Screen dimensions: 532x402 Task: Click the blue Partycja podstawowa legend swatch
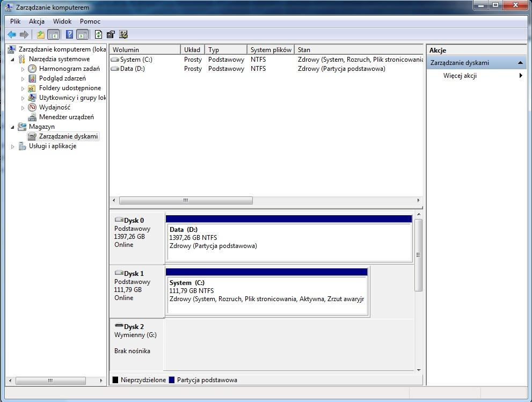pyautogui.click(x=171, y=380)
